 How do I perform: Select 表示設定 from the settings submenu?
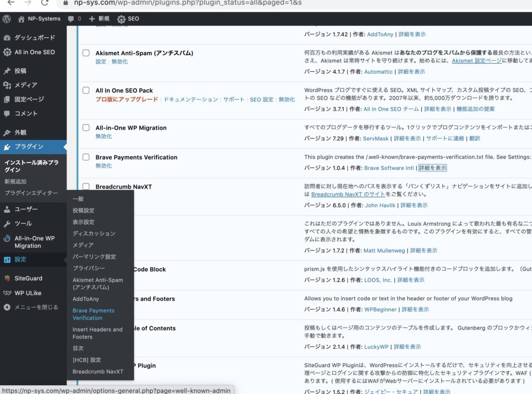click(x=84, y=222)
